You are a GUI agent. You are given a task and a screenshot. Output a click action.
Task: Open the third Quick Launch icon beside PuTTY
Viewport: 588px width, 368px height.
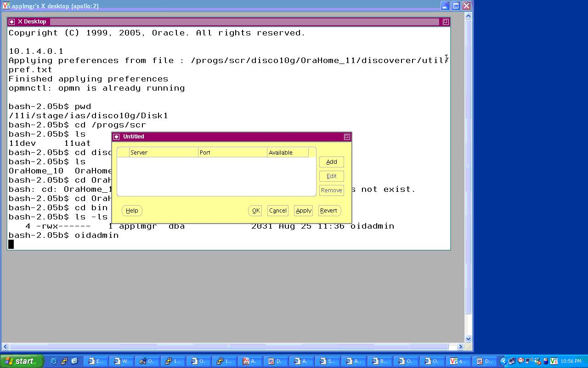click(x=74, y=361)
